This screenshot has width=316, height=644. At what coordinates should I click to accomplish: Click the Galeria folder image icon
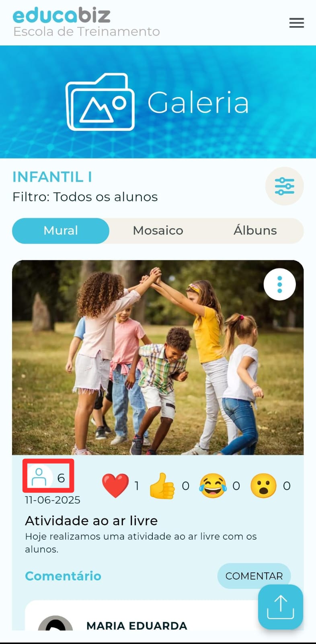tap(100, 102)
